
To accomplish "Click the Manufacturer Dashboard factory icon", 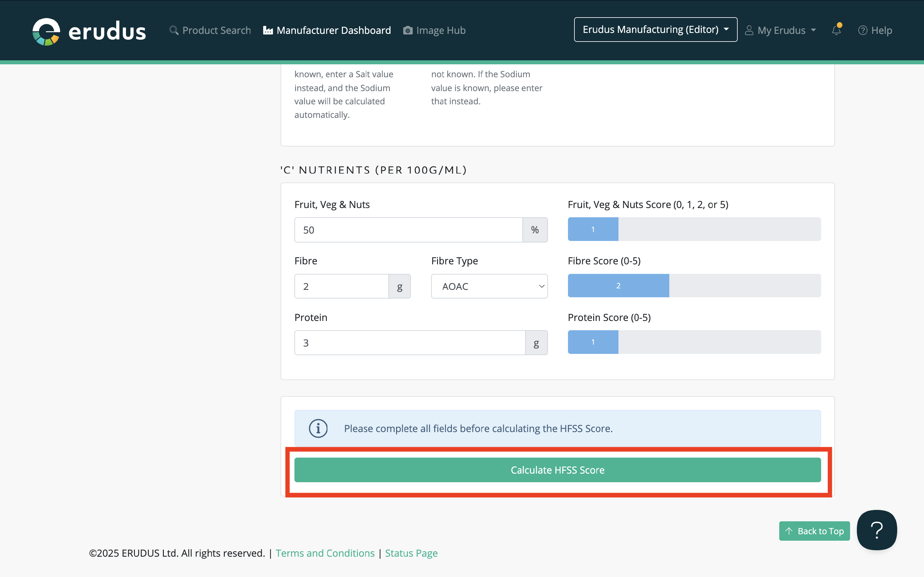I will [268, 30].
